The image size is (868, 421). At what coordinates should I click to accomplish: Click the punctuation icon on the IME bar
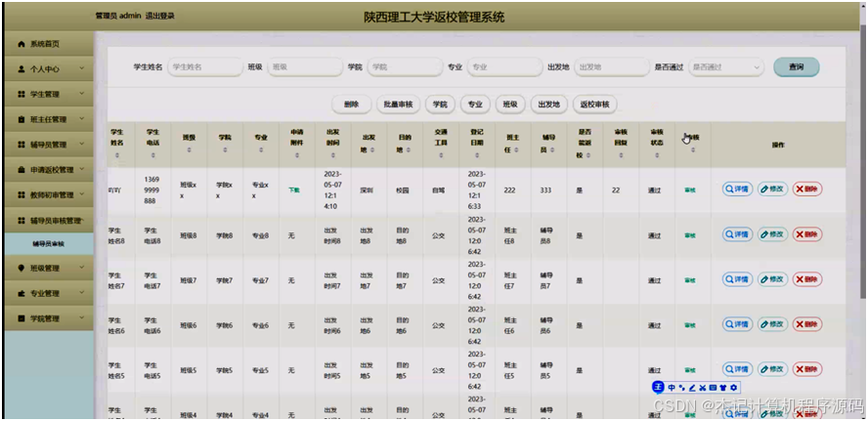[x=682, y=388]
